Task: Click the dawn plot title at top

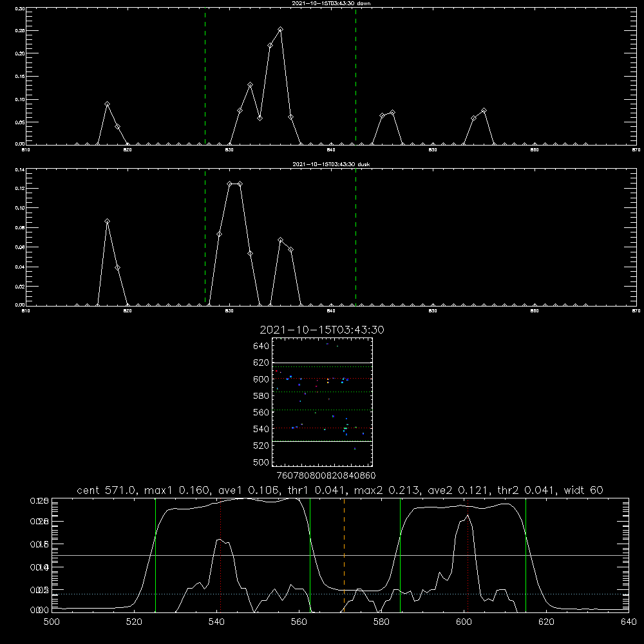Action: point(331,3)
